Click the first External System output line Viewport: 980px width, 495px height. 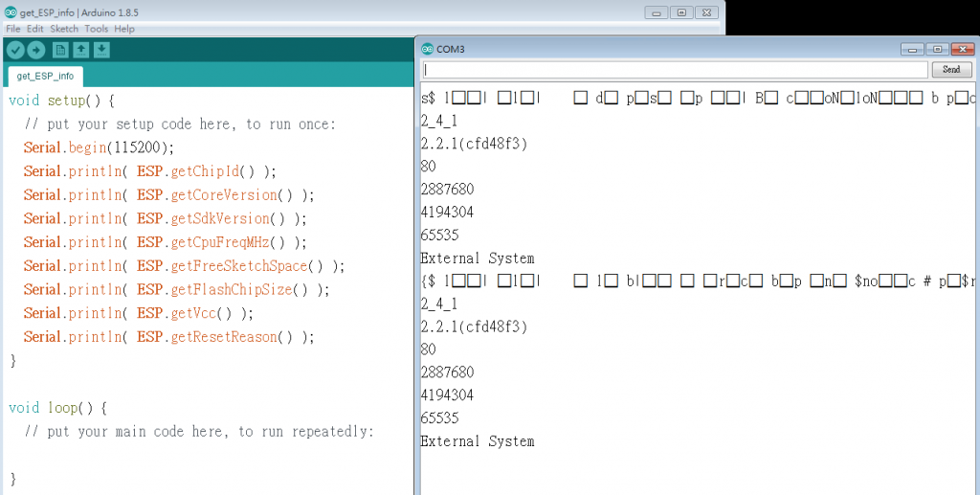pos(478,259)
